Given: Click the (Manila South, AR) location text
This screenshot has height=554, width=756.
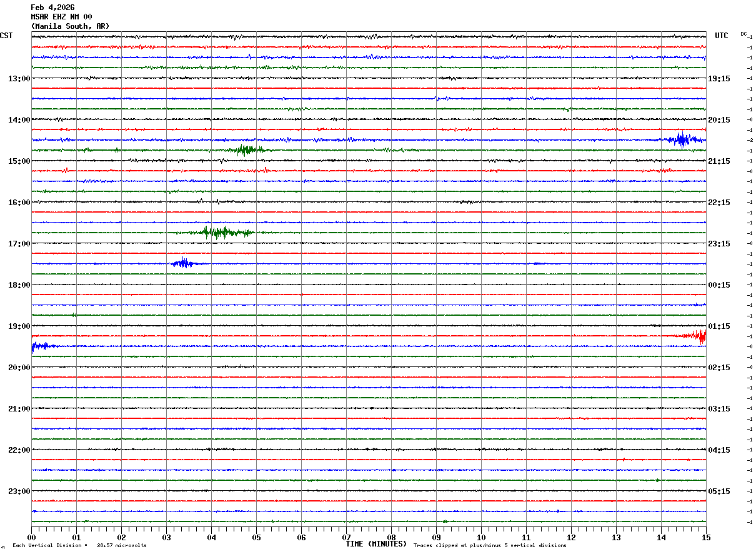Looking at the screenshot, I should (x=70, y=26).
